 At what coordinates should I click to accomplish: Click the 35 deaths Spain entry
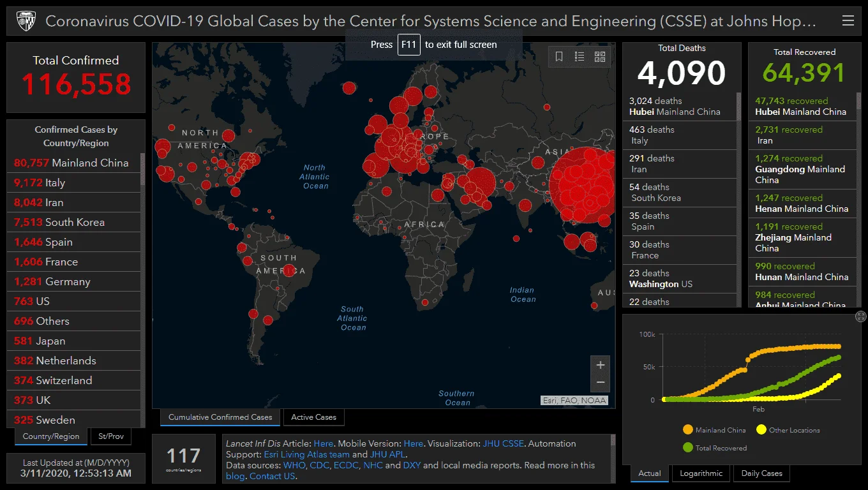click(680, 221)
